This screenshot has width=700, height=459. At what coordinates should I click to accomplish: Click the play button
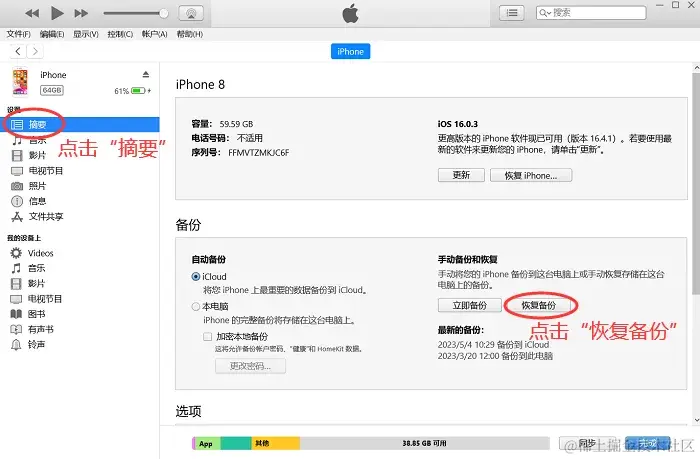pyautogui.click(x=57, y=13)
